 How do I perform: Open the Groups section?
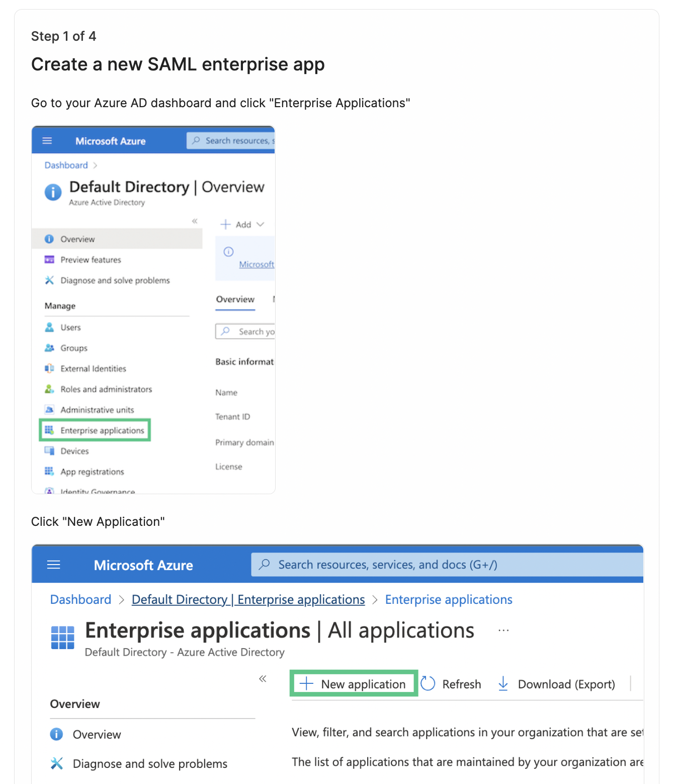pos(73,348)
